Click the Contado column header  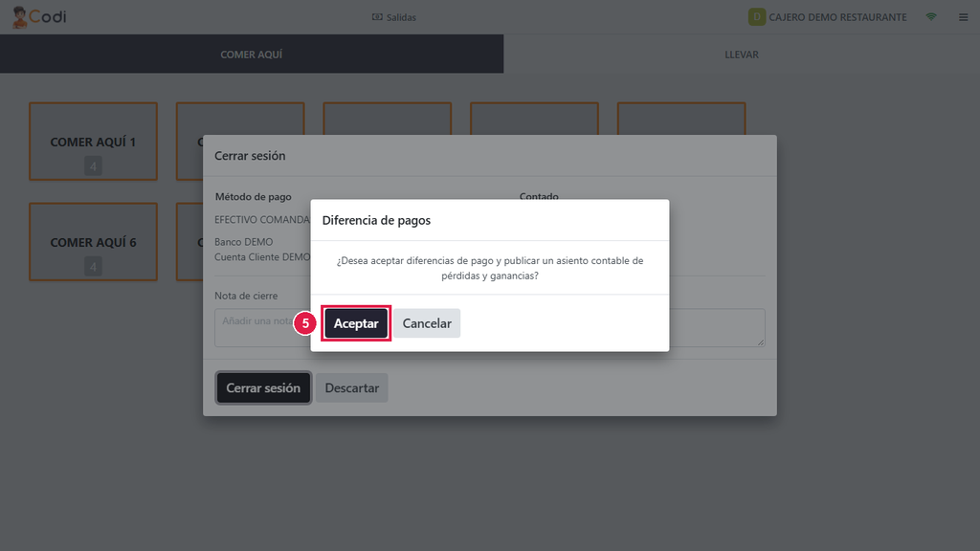(539, 195)
